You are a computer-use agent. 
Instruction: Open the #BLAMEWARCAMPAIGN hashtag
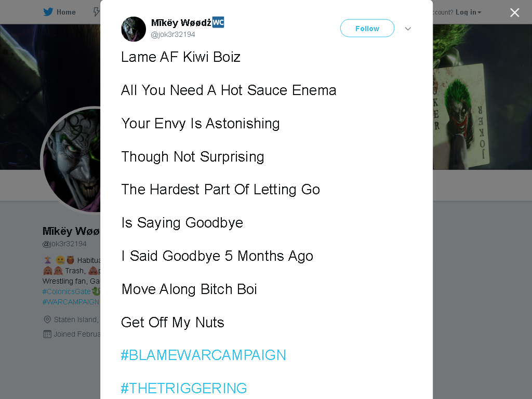(x=204, y=355)
